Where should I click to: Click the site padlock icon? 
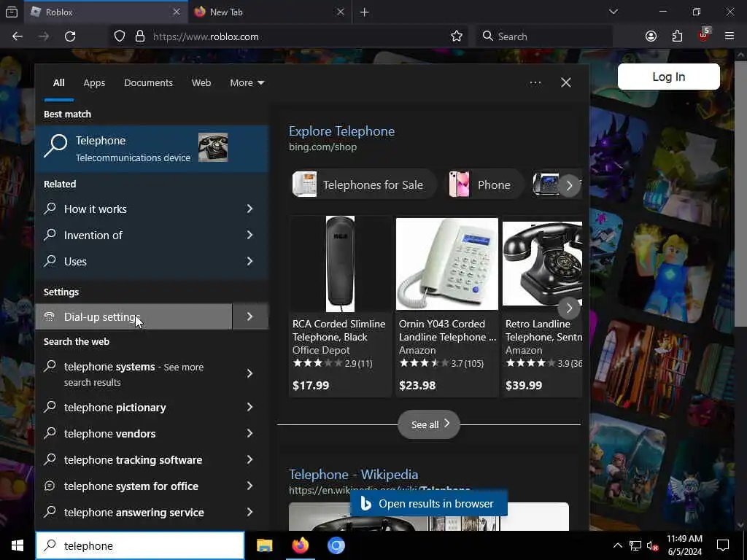140,36
